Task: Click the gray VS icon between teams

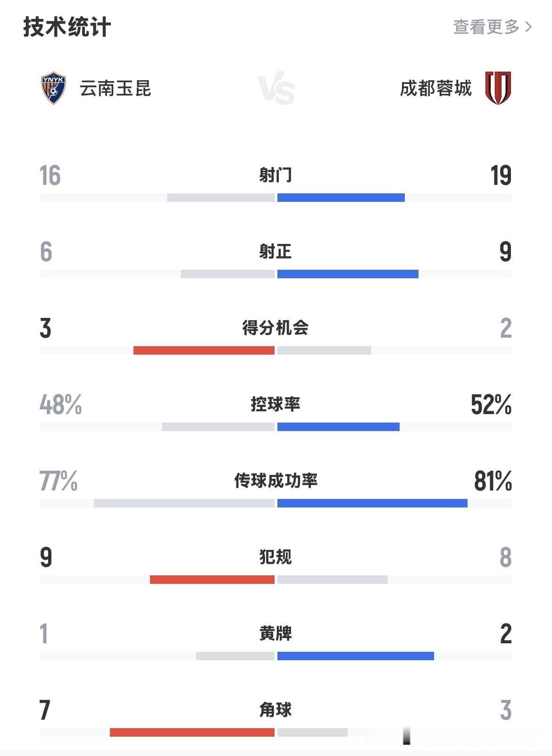Action: pos(276,88)
